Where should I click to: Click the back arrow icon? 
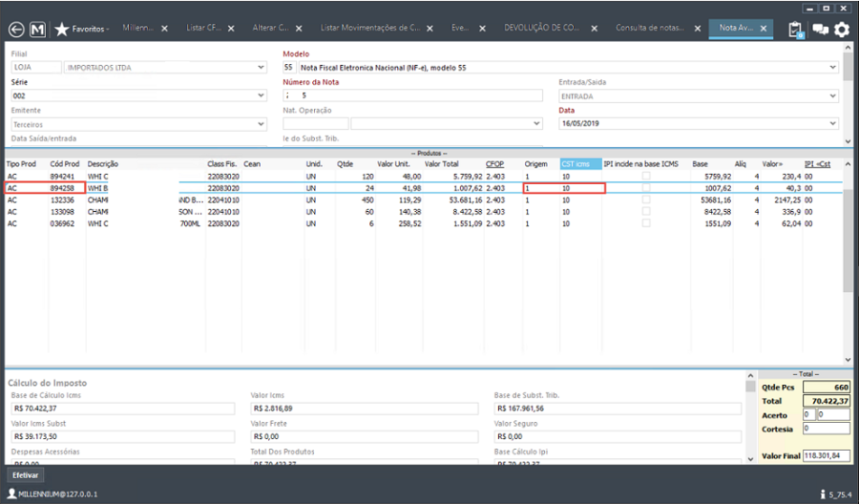14,29
